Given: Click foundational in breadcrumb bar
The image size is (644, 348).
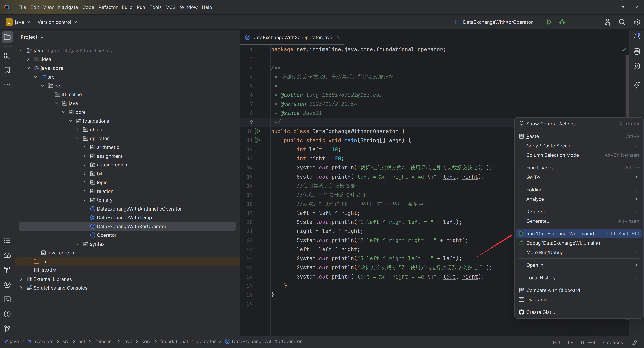Looking at the screenshot, I should (x=174, y=341).
